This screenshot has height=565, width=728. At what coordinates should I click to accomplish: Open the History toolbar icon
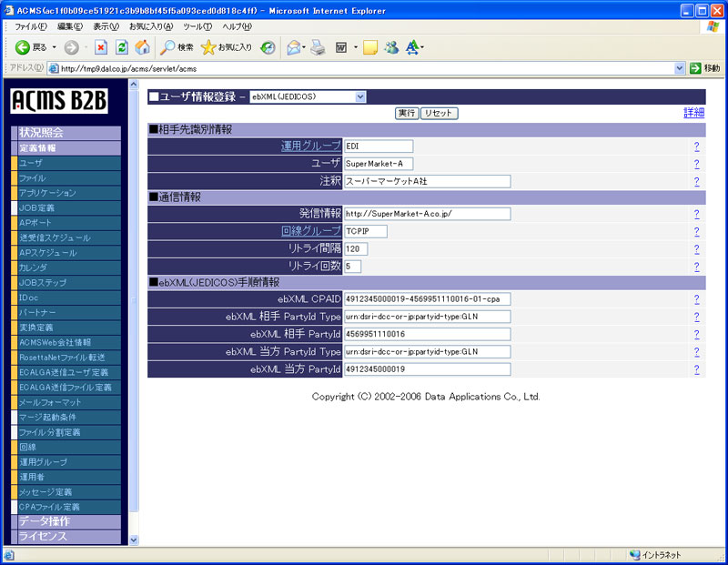click(x=268, y=47)
